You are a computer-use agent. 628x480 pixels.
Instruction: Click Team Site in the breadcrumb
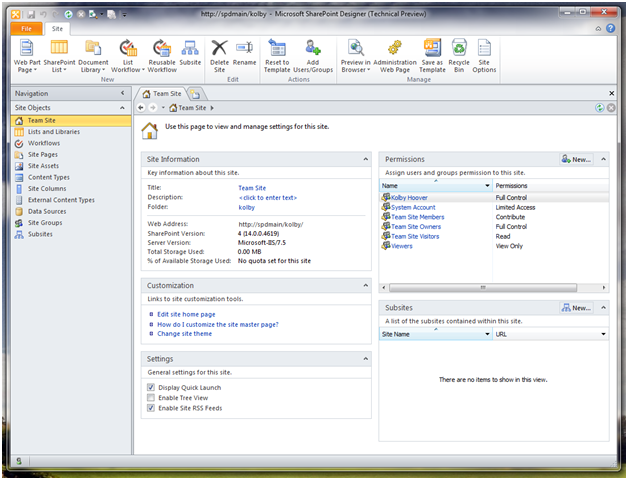click(x=192, y=108)
